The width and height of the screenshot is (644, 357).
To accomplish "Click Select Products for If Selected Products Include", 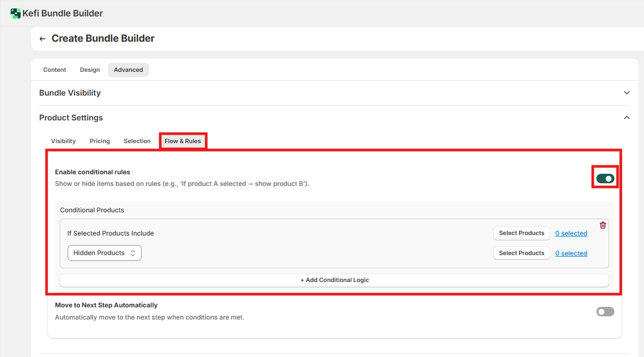I will [x=521, y=233].
